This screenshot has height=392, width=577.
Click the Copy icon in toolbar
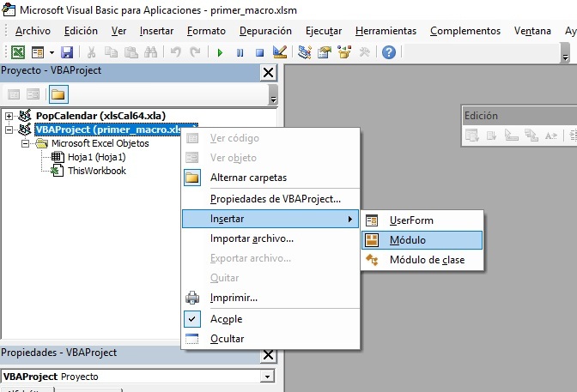click(x=111, y=52)
